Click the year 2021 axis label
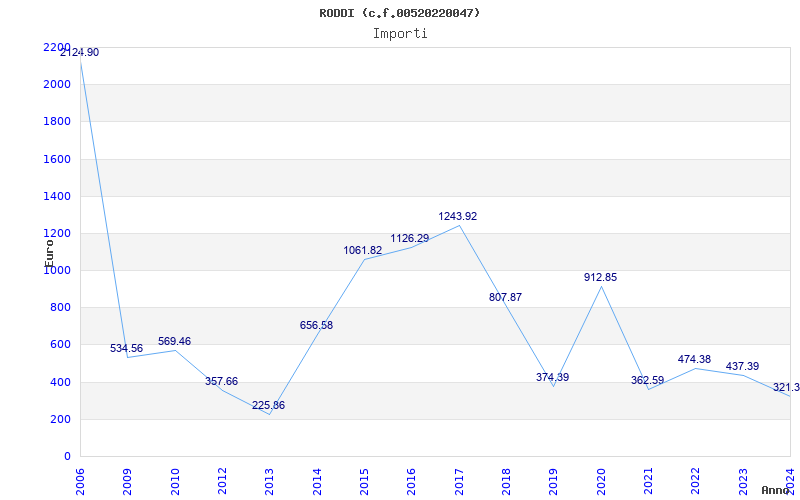The width and height of the screenshot is (800, 500). [x=648, y=482]
